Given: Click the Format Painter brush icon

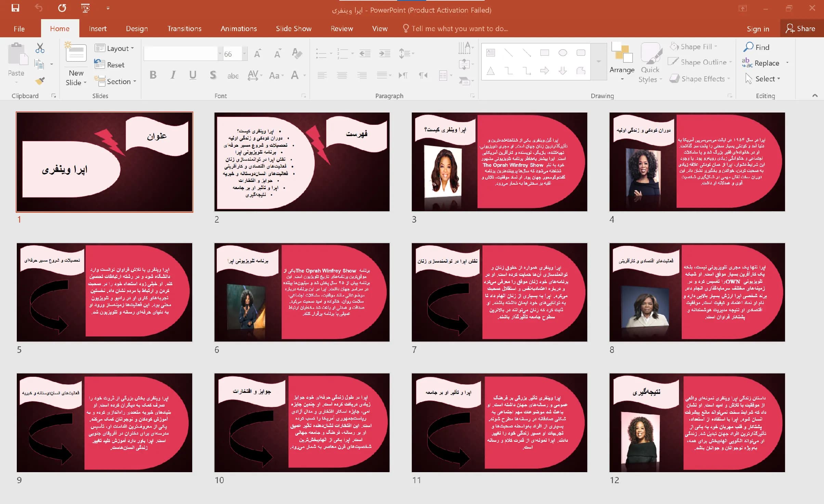Looking at the screenshot, I should click(40, 81).
